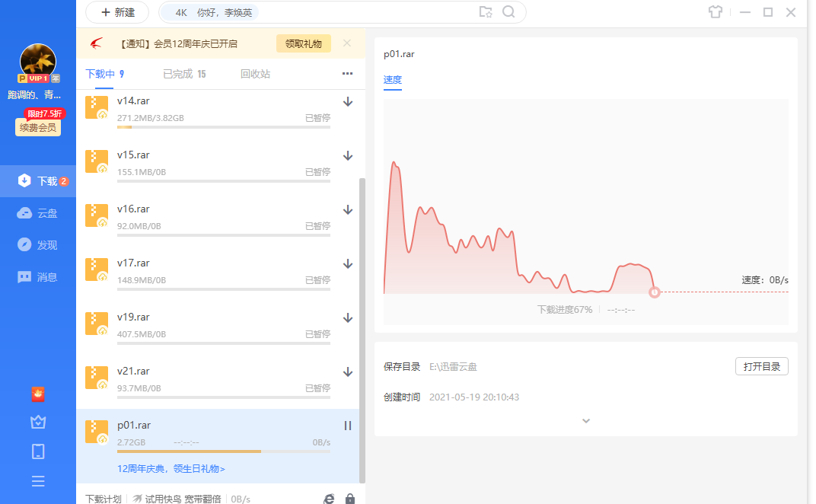Image resolution: width=816 pixels, height=504 pixels.
Task: Resume the v16.rar download
Action: click(347, 209)
